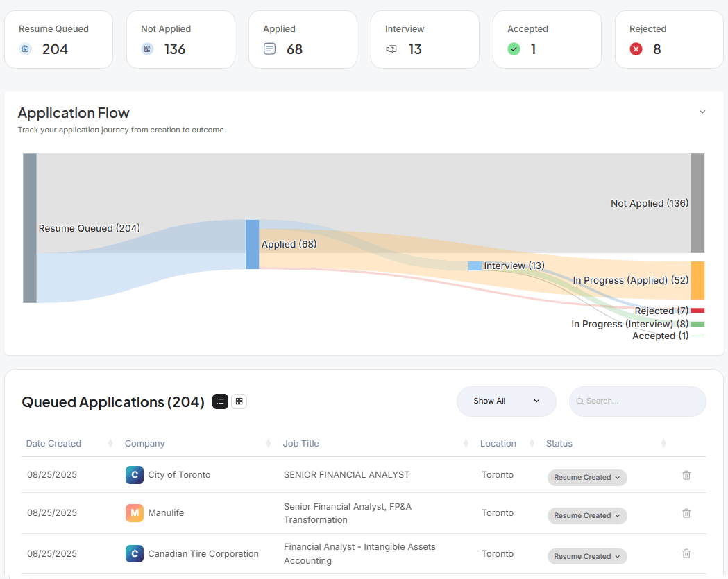Click the red Rejected X icon
This screenshot has height=579, width=728.
[636, 49]
